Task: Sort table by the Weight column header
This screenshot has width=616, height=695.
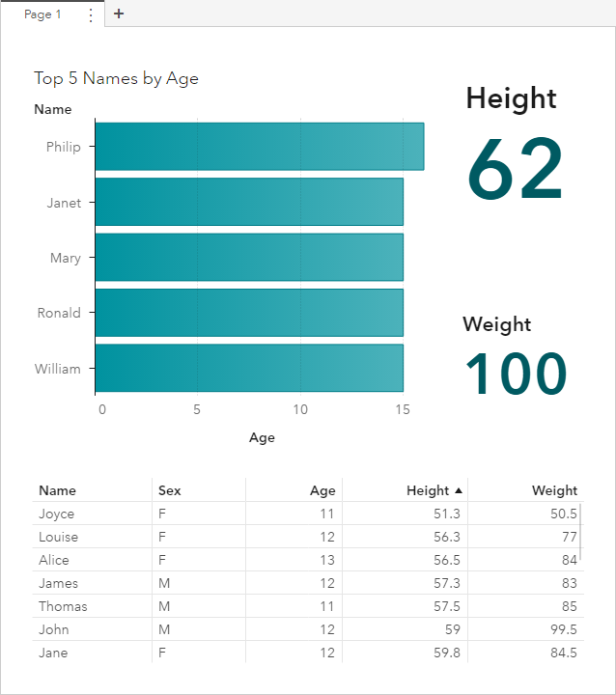Action: click(554, 490)
